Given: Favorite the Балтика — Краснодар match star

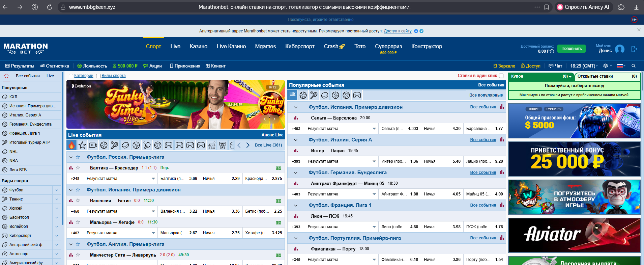Looking at the screenshot, I should click(78, 168).
